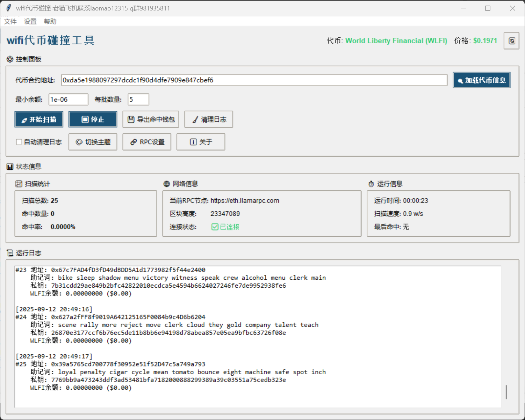Focus the 每批数量 batch size field

[138, 100]
